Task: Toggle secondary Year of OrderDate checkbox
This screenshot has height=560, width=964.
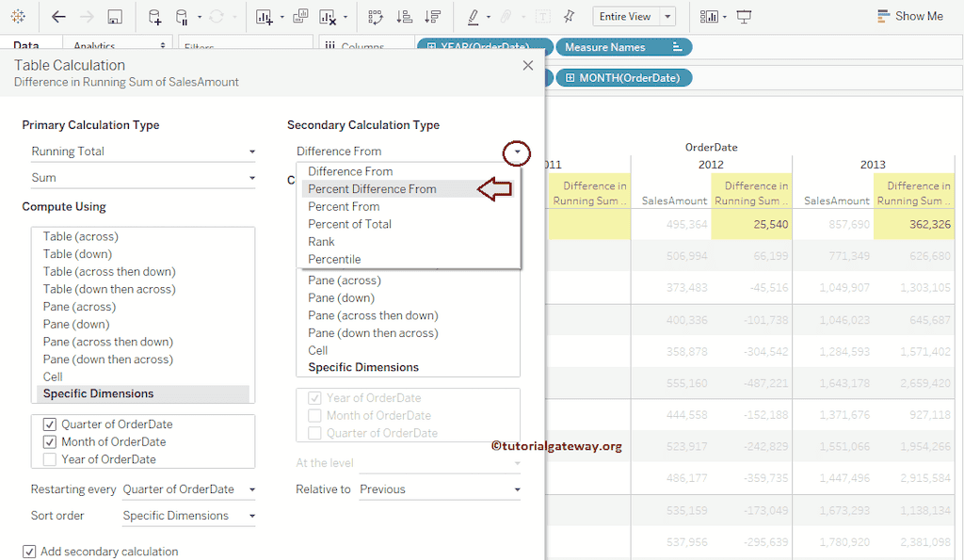Action: 314,398
